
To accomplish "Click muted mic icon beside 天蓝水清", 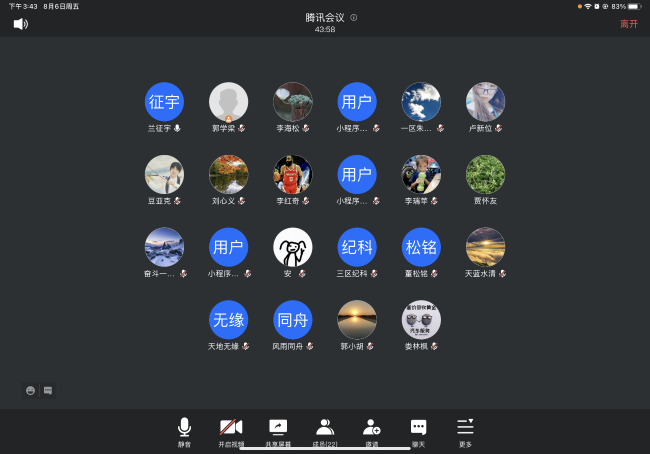I will click(502, 273).
